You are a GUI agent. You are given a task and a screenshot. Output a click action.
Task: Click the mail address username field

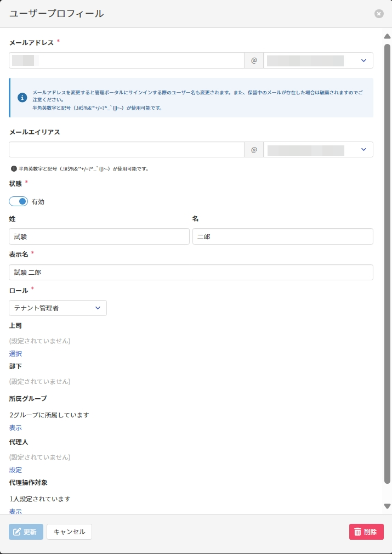pyautogui.click(x=126, y=60)
